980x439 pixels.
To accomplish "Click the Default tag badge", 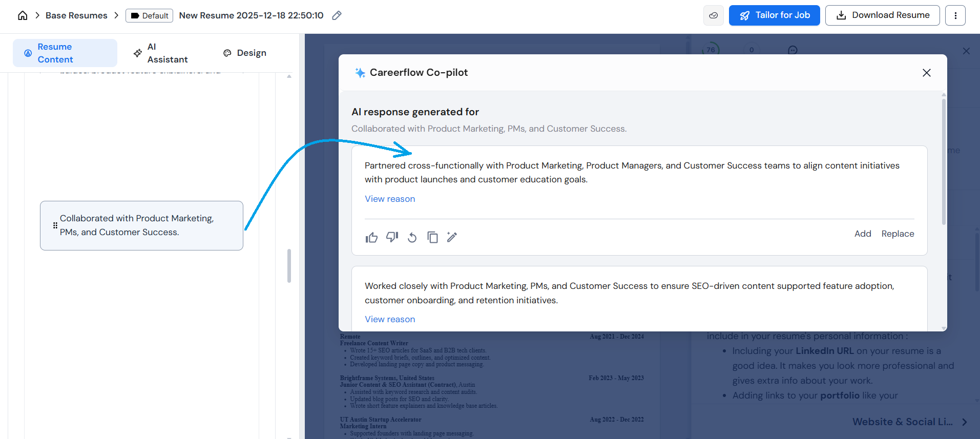I will [x=149, y=15].
